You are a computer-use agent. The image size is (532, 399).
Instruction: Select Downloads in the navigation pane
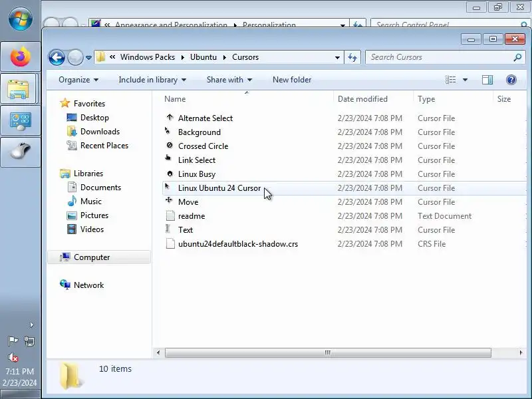100,132
